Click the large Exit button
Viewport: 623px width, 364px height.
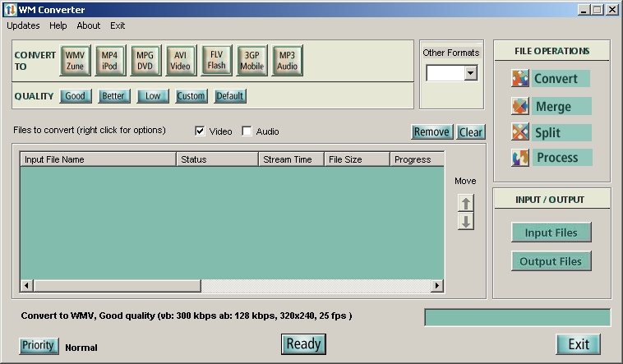point(578,344)
